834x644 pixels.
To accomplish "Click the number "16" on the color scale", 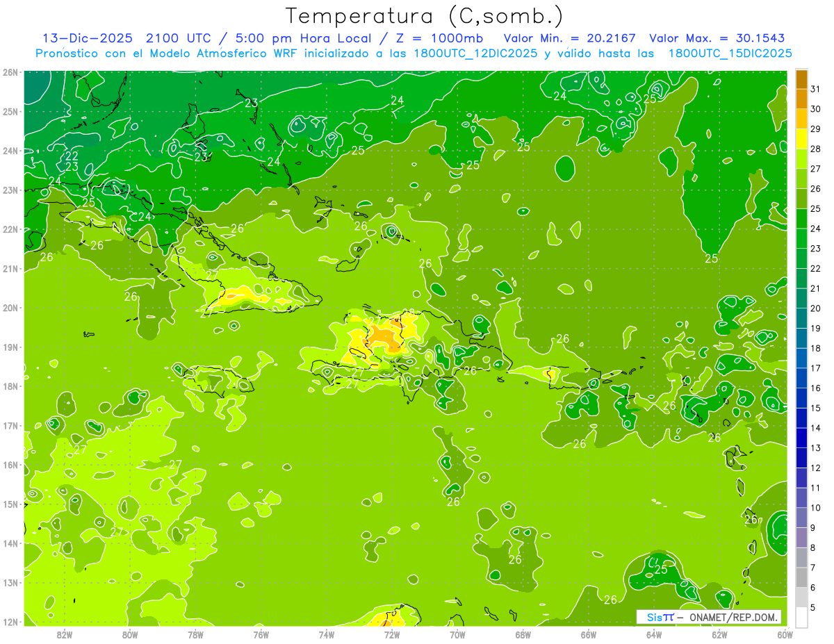I will 815,388.
